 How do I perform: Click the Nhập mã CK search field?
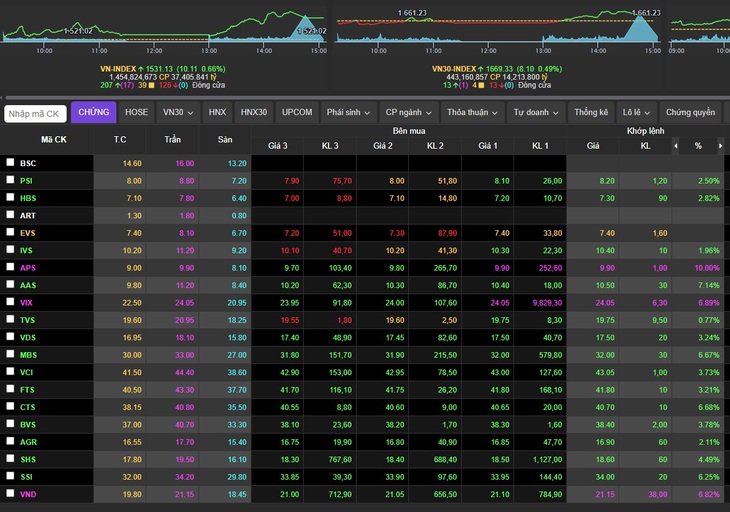[x=35, y=114]
